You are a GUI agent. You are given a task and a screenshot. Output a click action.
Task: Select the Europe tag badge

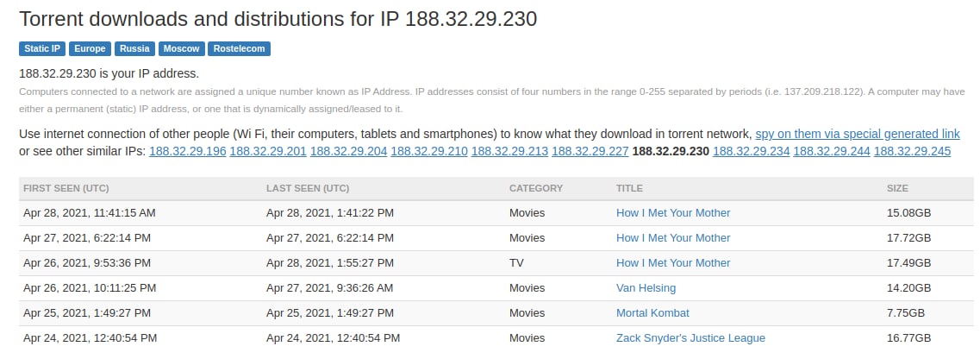click(x=90, y=49)
